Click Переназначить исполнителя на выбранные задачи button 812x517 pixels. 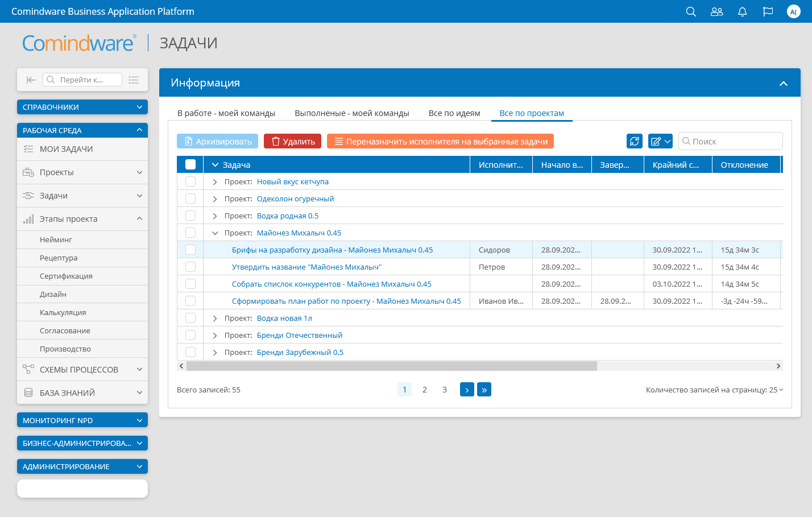pos(441,141)
